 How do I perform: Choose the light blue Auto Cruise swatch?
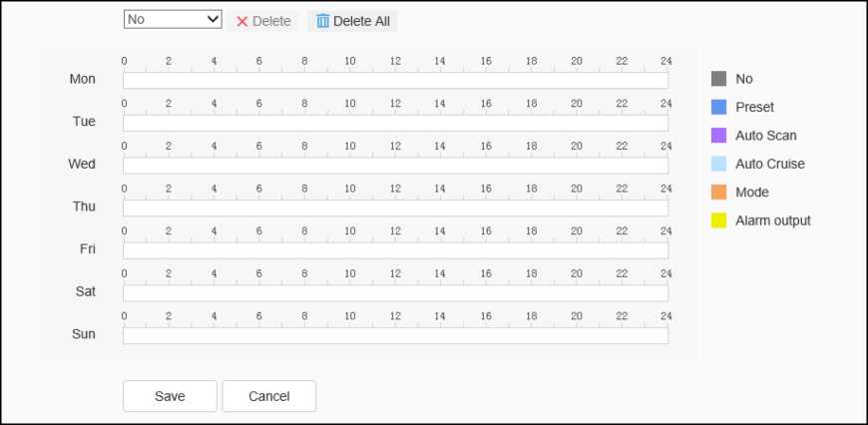coord(718,164)
